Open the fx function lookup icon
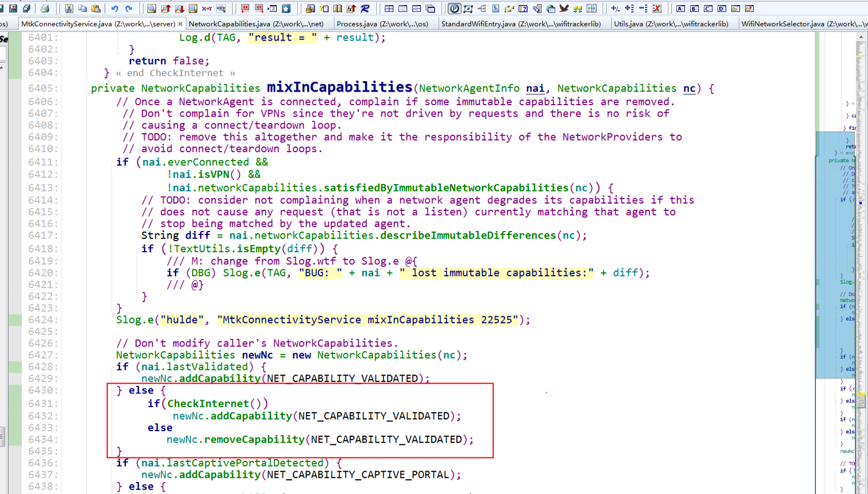This screenshot has height=494, width=868. point(351,9)
